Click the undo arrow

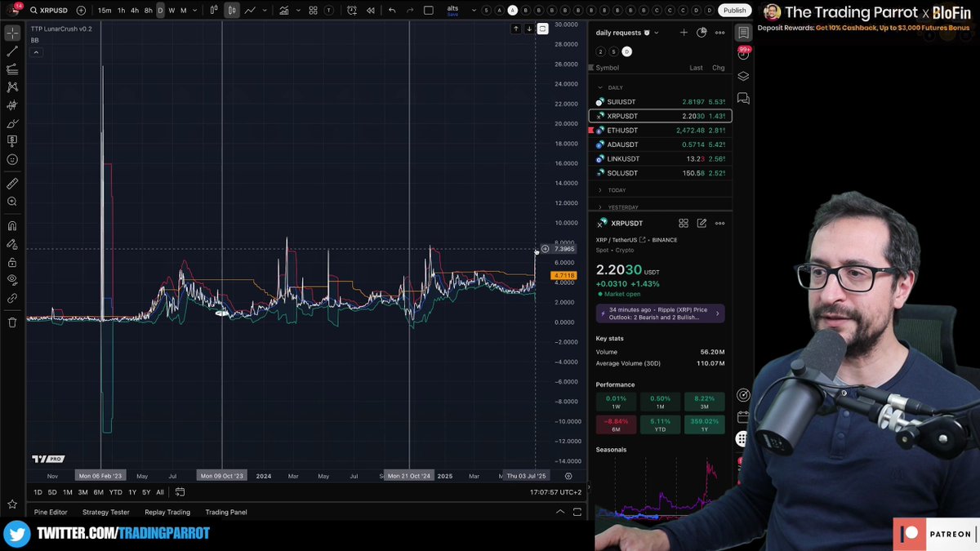(392, 11)
